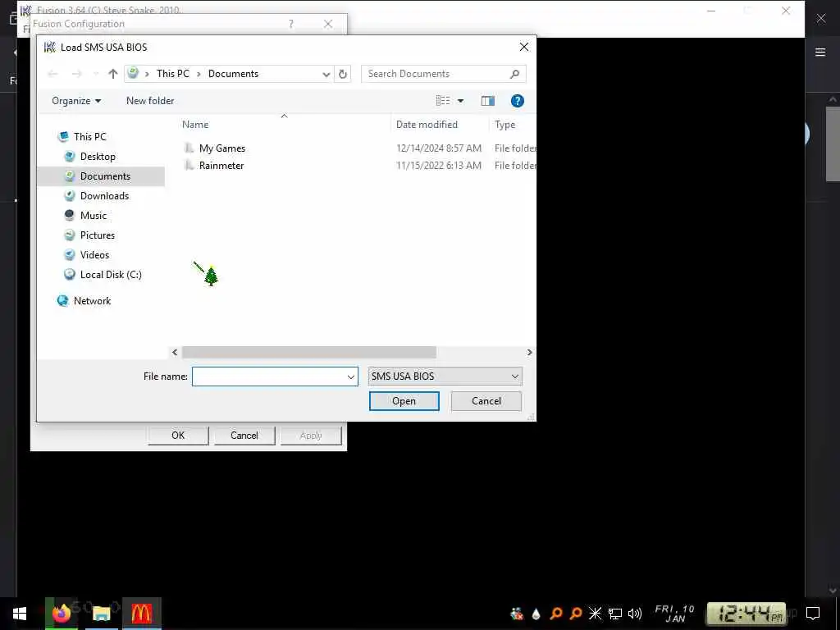840x630 pixels.
Task: Click the clock display in taskbar
Action: pos(746,614)
